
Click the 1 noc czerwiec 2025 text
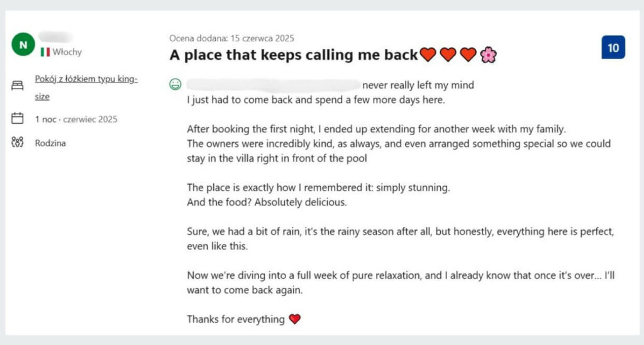coord(76,119)
